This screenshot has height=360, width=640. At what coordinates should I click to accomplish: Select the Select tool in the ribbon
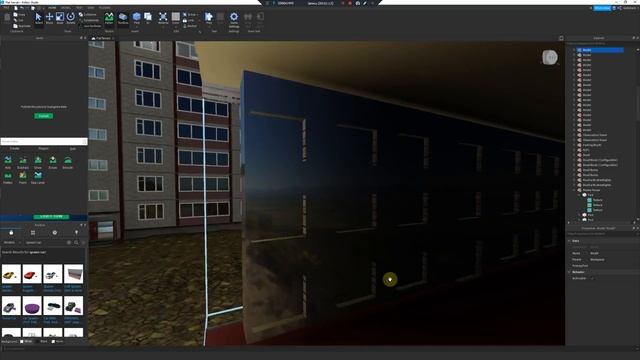tap(38, 18)
